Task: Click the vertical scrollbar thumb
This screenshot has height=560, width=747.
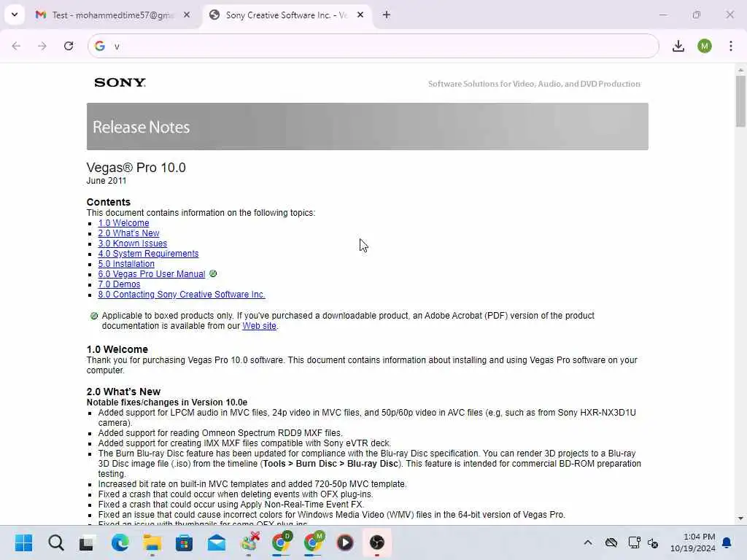Action: (x=740, y=101)
